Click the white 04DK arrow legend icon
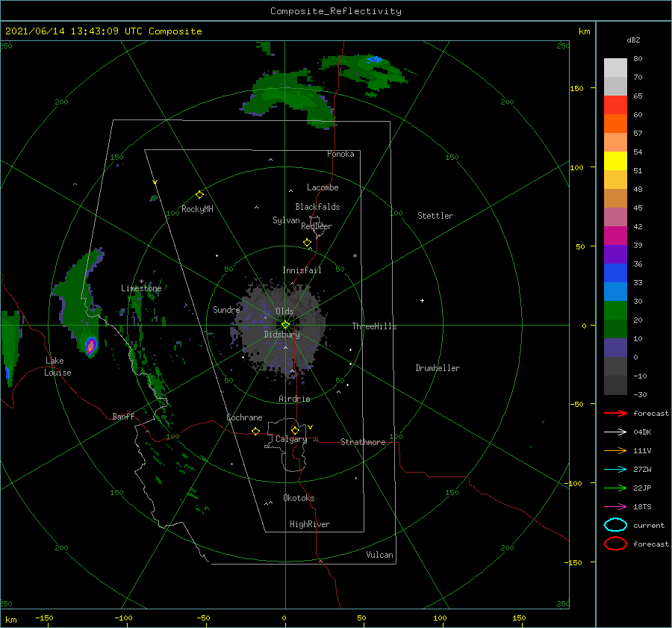Image resolution: width=672 pixels, height=628 pixels. [x=615, y=432]
